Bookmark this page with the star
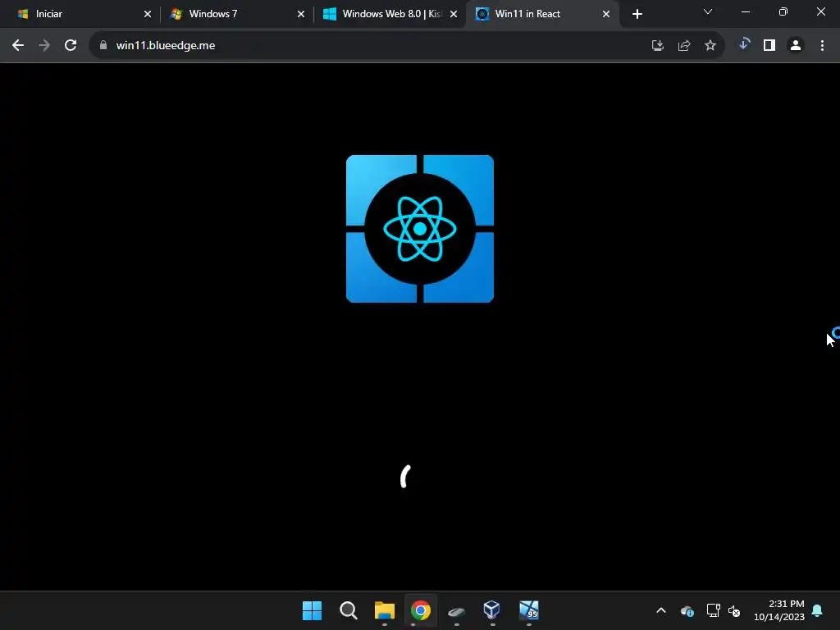Viewport: 840px width, 630px height. coord(710,46)
